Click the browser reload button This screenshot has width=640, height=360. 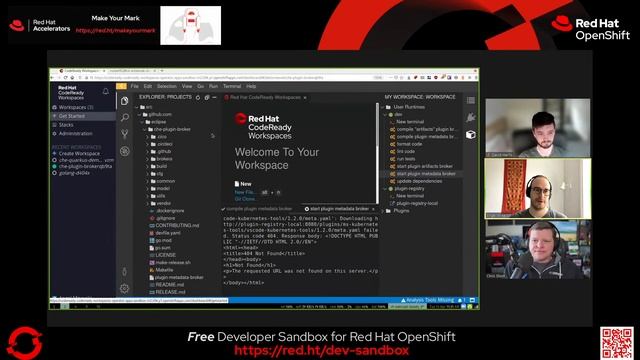point(65,78)
